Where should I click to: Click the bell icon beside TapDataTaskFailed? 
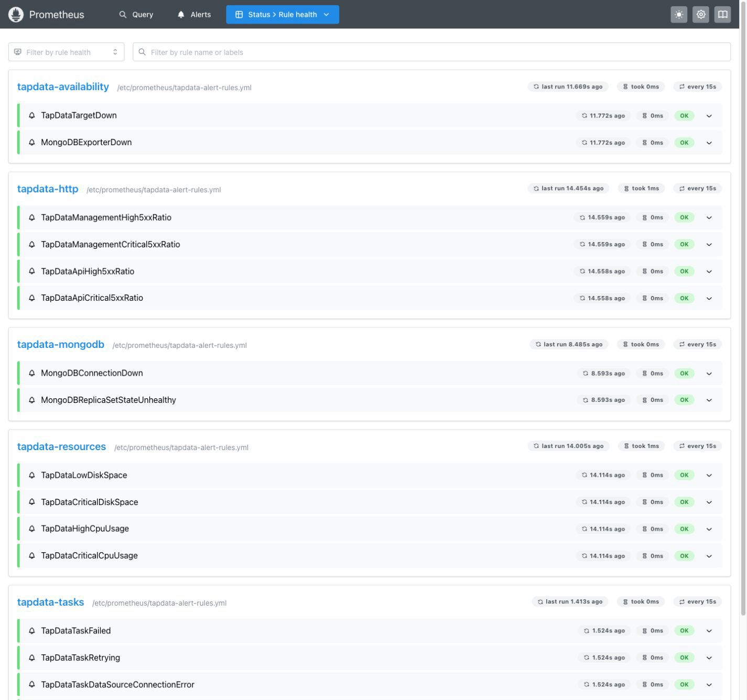32,631
